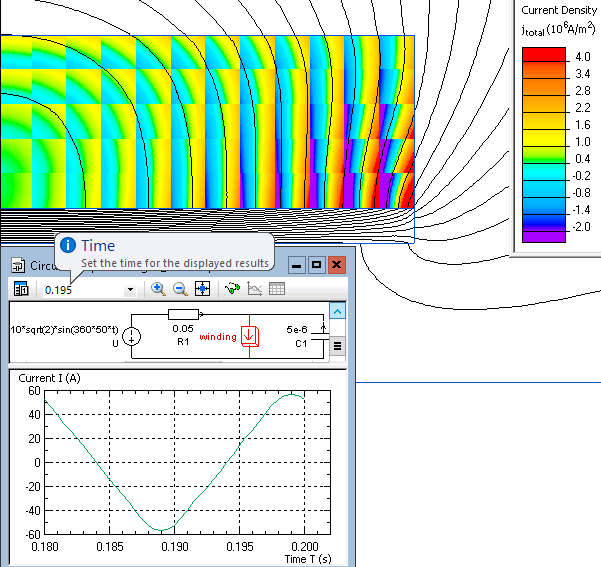The width and height of the screenshot is (601, 567).
Task: Click the source formula 10*sqrt(2)*sin(360*50*t)
Action: [x=64, y=330]
